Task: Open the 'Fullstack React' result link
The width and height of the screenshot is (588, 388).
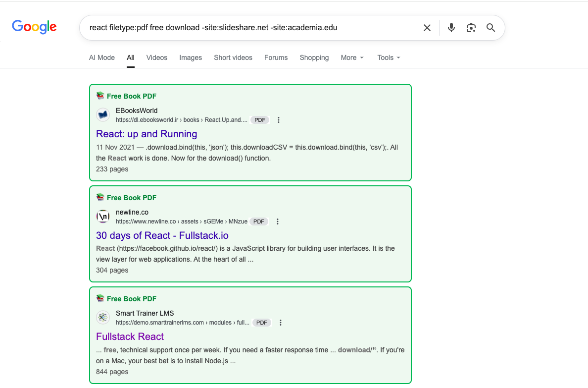Action: pyautogui.click(x=130, y=336)
